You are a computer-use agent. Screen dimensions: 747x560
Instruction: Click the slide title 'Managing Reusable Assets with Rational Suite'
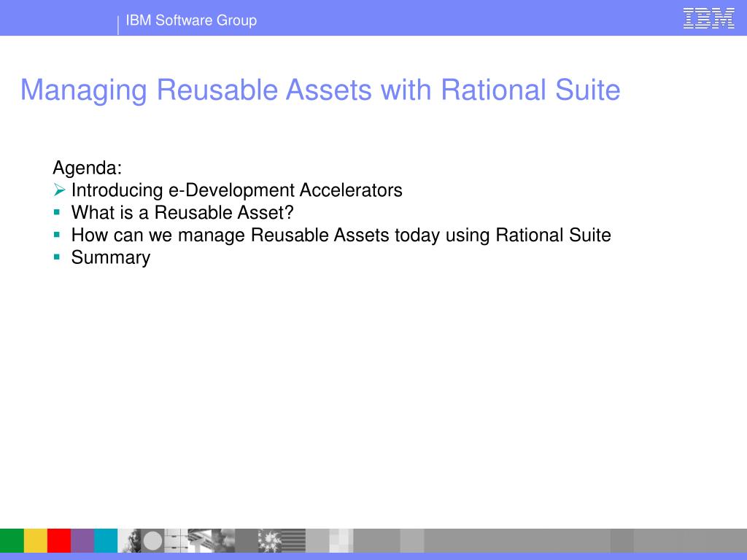[320, 90]
